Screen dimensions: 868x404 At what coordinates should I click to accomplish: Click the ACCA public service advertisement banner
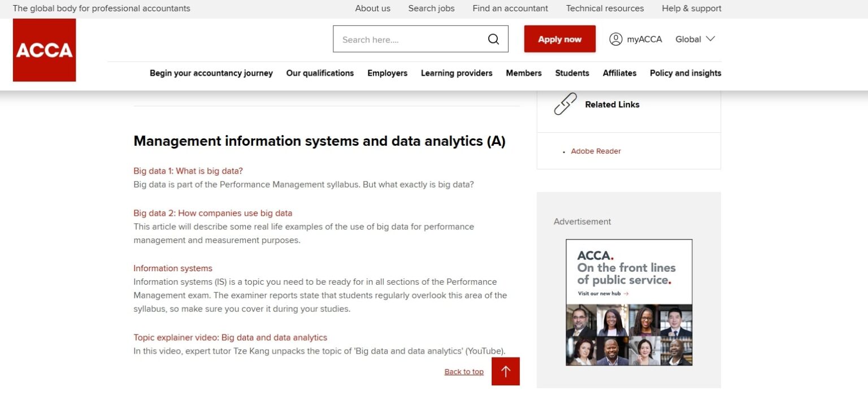628,302
